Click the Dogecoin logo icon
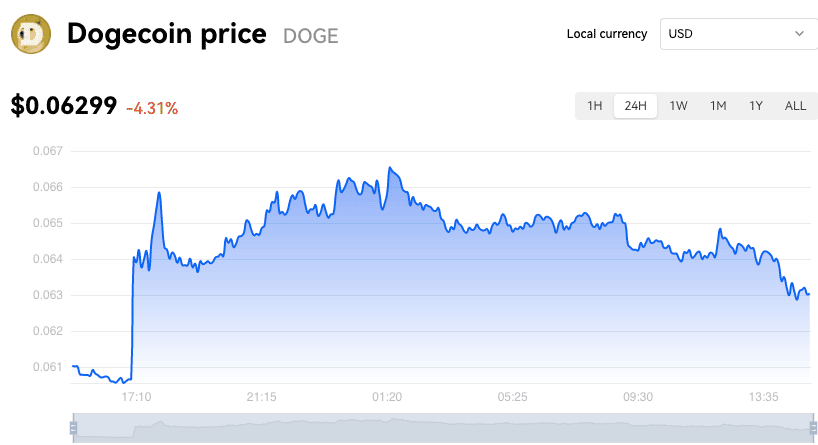Viewport: 818px width, 445px height. click(x=31, y=34)
